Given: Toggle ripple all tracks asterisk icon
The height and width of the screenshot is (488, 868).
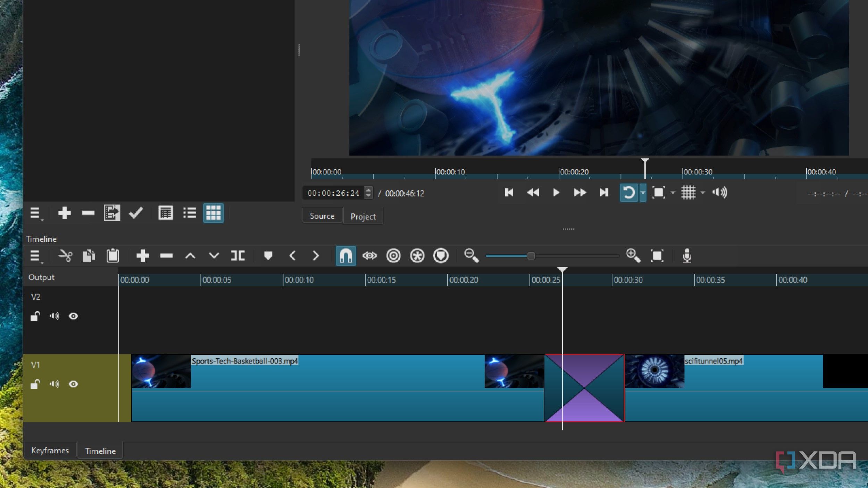Looking at the screenshot, I should (417, 256).
